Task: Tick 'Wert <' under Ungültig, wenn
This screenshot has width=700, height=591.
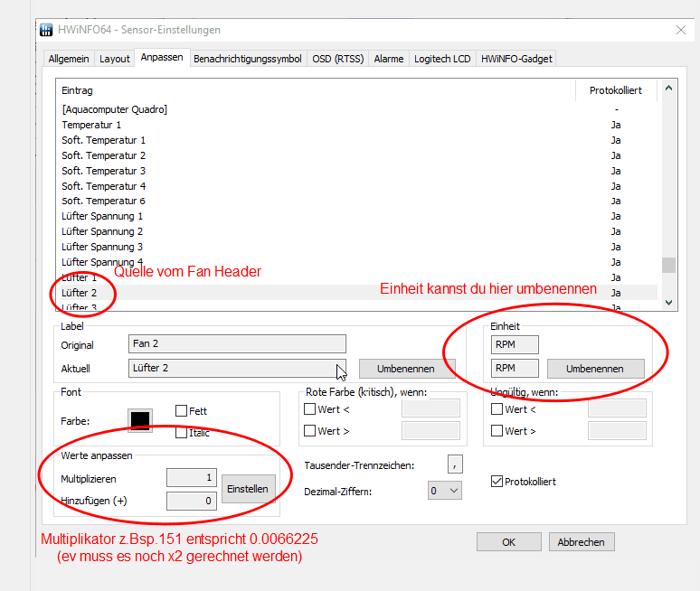Action: pyautogui.click(x=497, y=409)
